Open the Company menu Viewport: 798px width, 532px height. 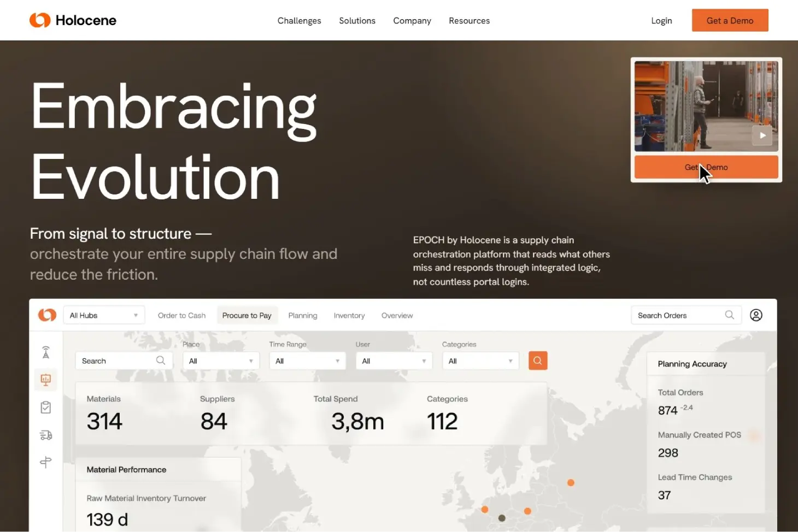(x=412, y=21)
